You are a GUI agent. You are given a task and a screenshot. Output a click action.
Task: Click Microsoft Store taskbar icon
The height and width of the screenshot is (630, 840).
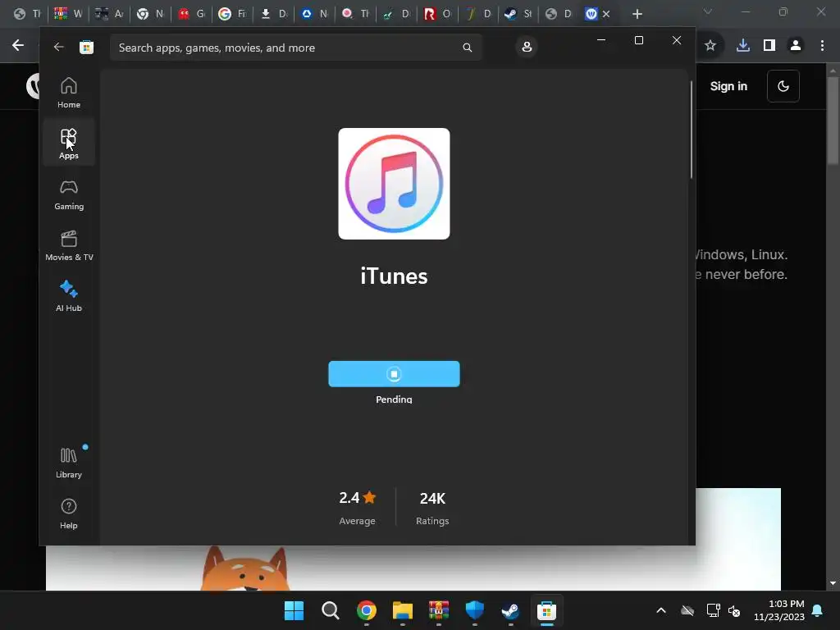click(546, 610)
